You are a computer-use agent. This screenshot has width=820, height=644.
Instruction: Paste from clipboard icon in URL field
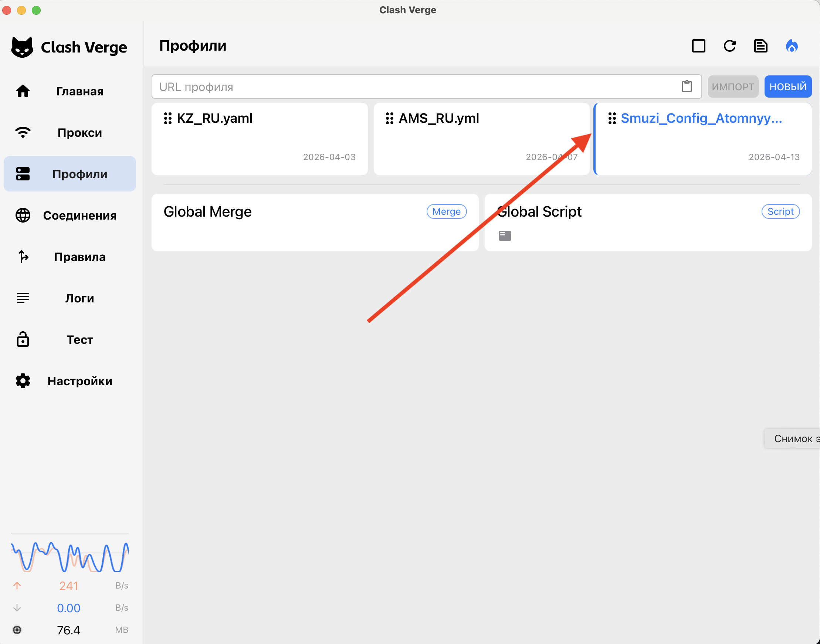[687, 87]
